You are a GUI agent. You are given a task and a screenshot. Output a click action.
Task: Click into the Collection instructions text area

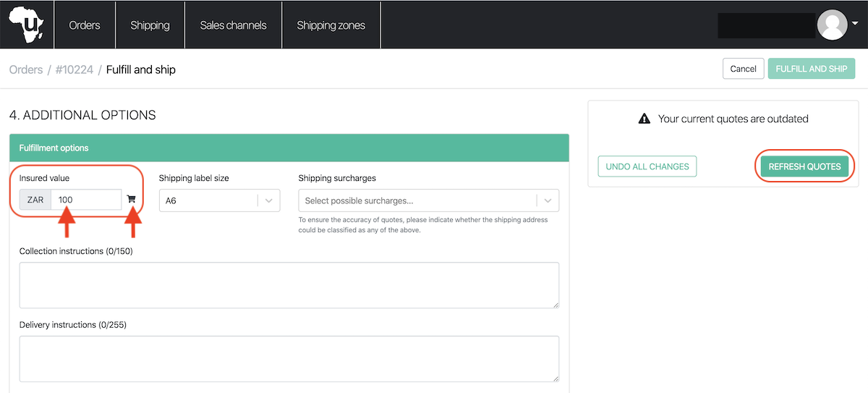coord(289,285)
